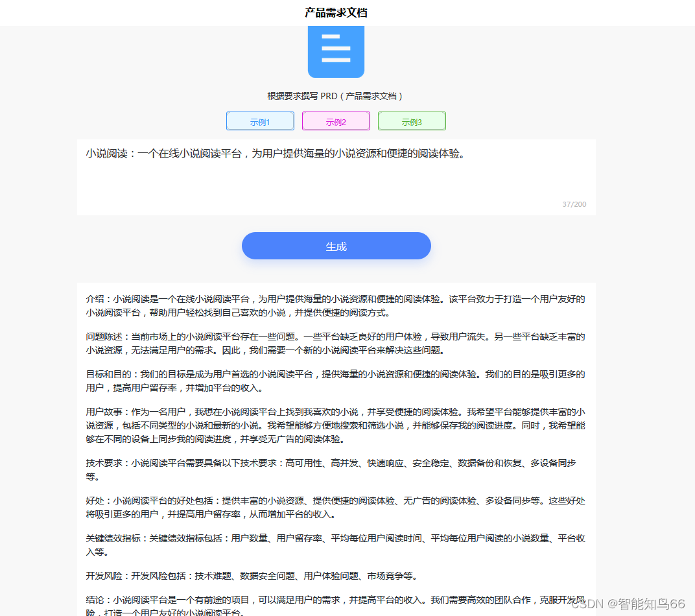Click the 37/200 character counter
Screen dimensions: 695x616
click(575, 204)
